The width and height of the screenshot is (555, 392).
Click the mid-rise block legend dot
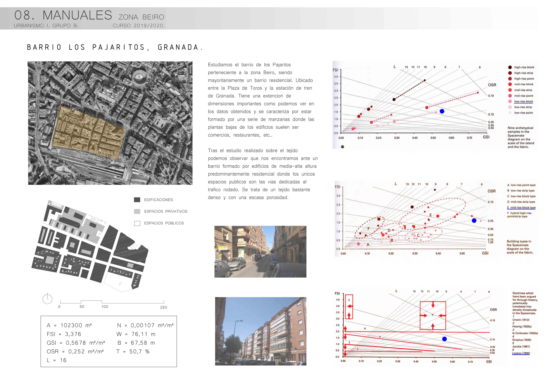(x=510, y=84)
